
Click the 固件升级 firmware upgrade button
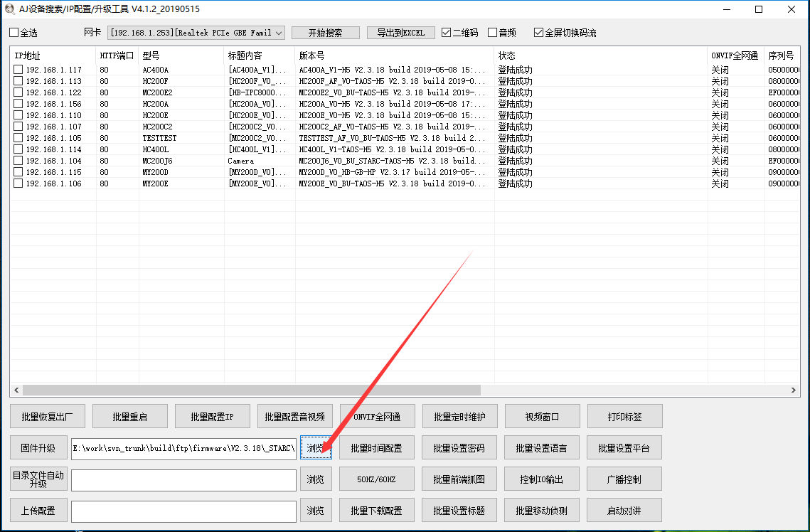coord(38,447)
